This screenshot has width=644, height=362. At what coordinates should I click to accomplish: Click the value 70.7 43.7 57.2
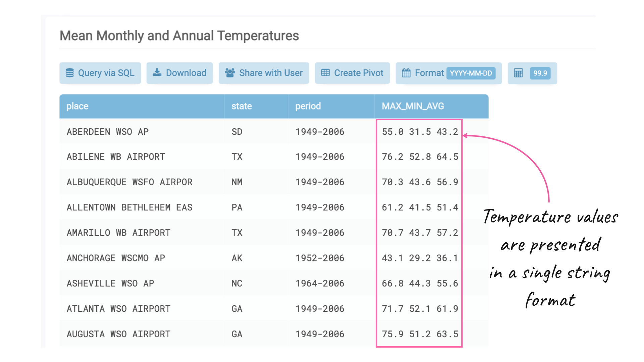pyautogui.click(x=420, y=233)
